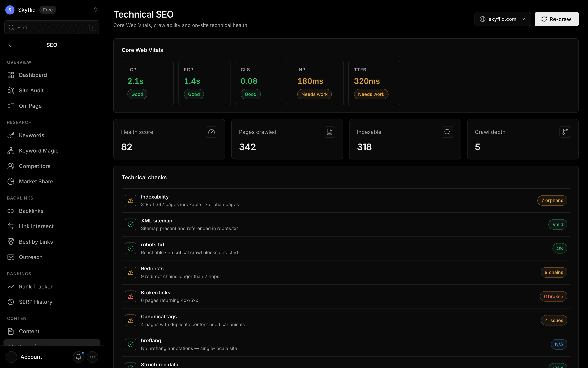Viewport: 588px width, 368px height.
Task: Click the Indexable search icon
Action: [447, 132]
